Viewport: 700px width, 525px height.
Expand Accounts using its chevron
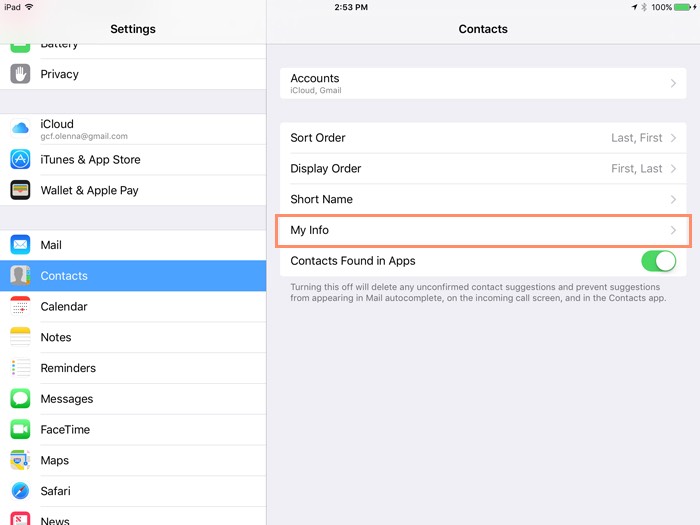coord(674,84)
